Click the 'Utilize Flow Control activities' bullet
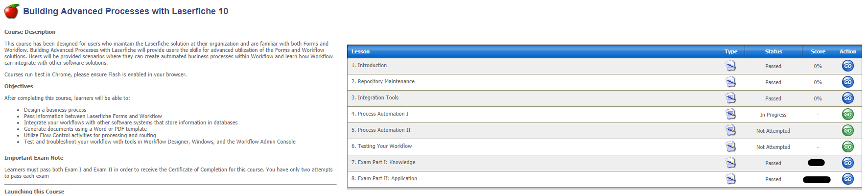Screen dimensions: 868x194 tap(90, 135)
